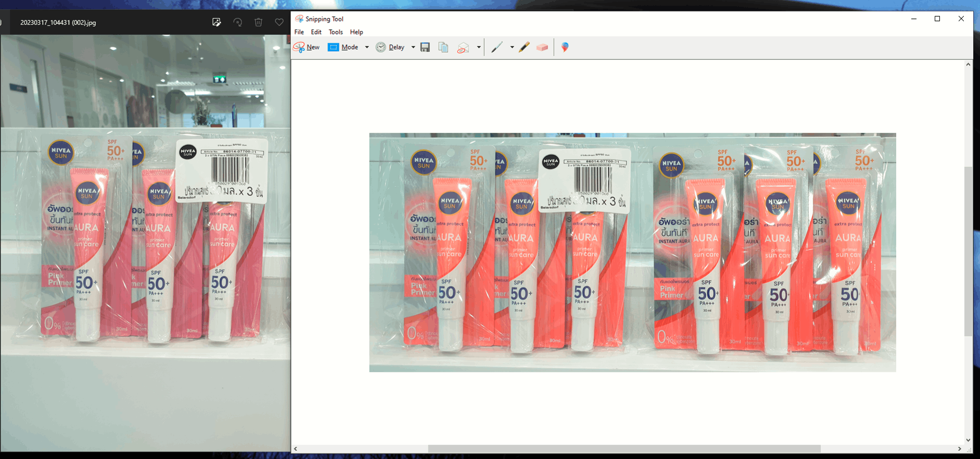Viewport: 980px width, 459px height.
Task: Expand the Mode dropdown arrow
Action: [367, 47]
